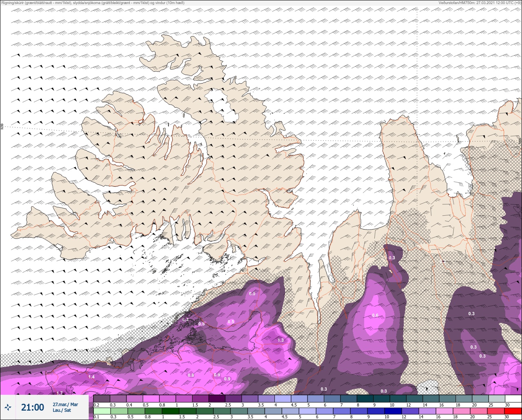Select the dark purple 2 snow legend swatch

pos(217,398)
